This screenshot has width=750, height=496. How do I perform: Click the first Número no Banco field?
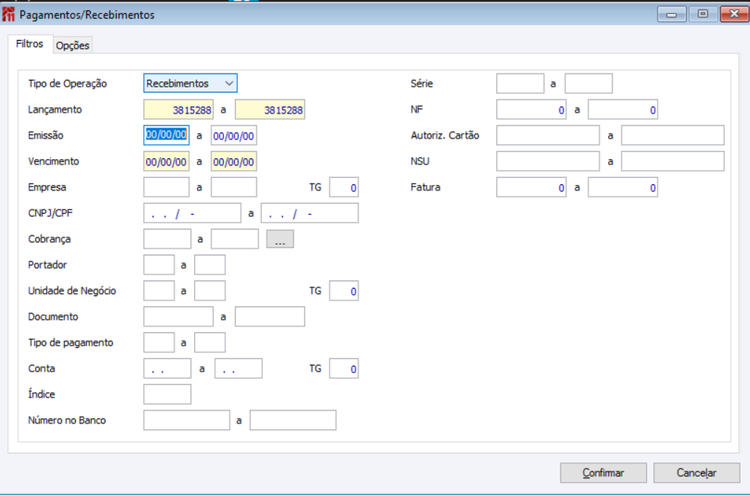(187, 420)
